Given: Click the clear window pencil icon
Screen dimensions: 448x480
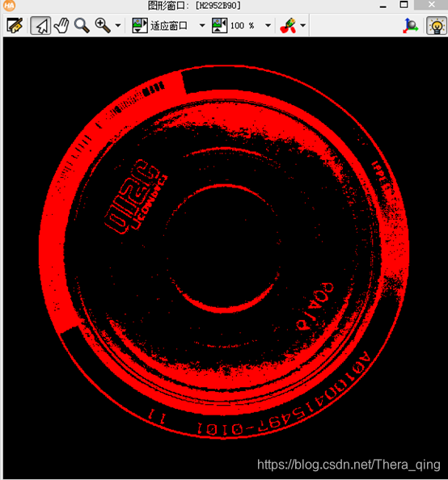Looking at the screenshot, I should (15, 25).
